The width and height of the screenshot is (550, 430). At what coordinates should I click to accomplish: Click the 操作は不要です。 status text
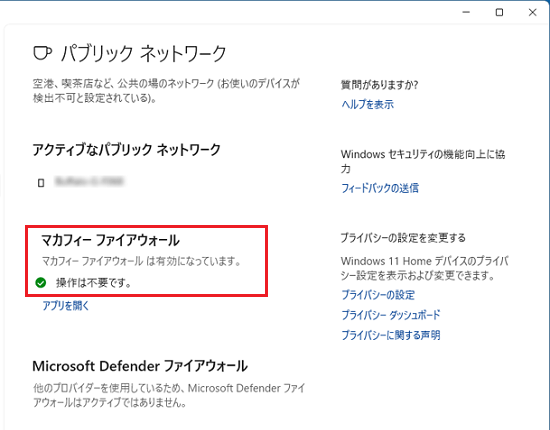point(94,283)
